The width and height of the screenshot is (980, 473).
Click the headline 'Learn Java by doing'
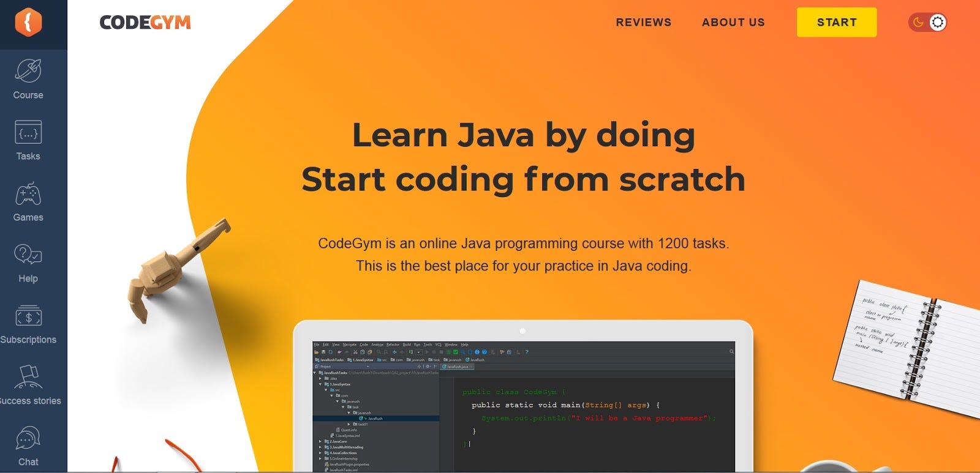(524, 135)
